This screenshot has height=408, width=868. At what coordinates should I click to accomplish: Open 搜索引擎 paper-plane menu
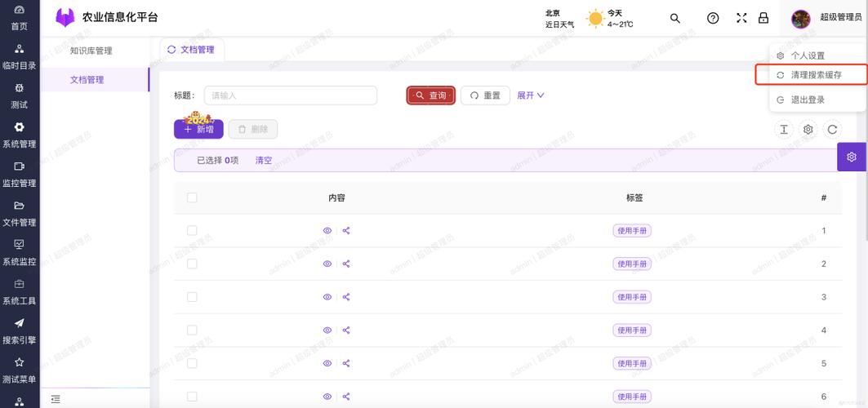[20, 332]
